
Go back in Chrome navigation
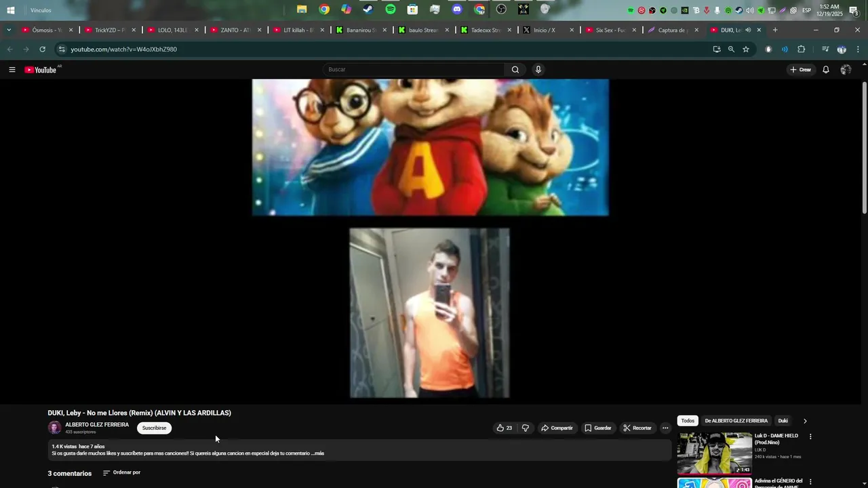[9, 49]
